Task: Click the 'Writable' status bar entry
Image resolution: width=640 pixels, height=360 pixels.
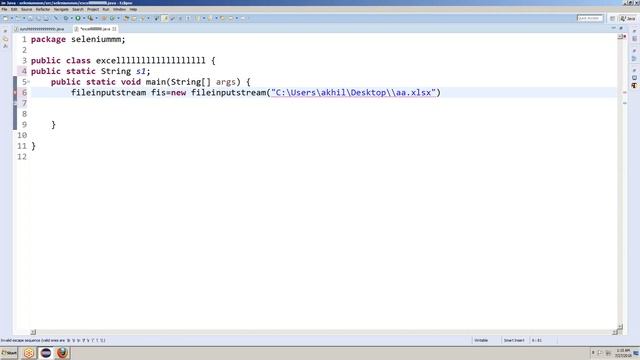Action: (x=481, y=340)
